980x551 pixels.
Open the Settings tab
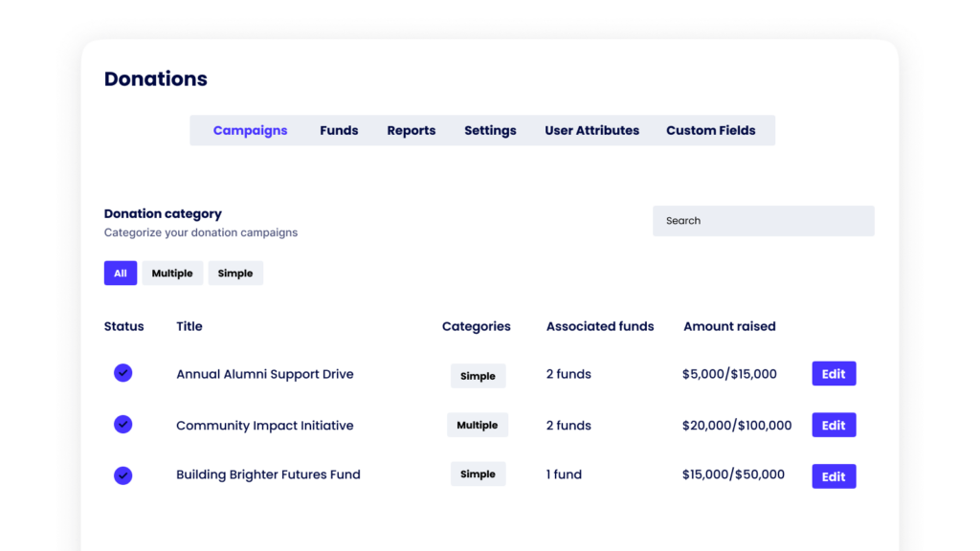490,130
